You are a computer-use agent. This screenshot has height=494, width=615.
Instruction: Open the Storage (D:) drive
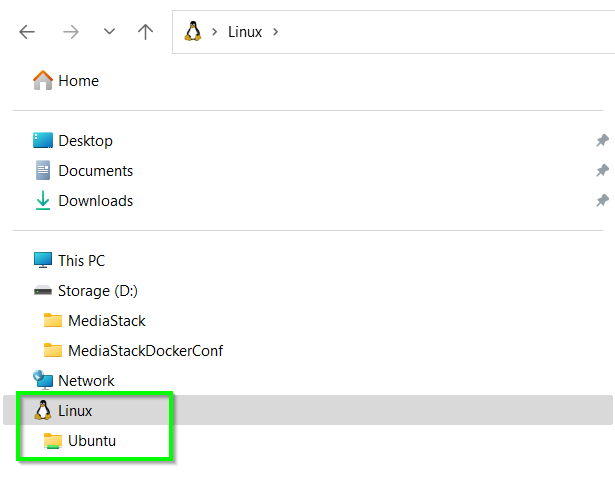[x=97, y=291]
